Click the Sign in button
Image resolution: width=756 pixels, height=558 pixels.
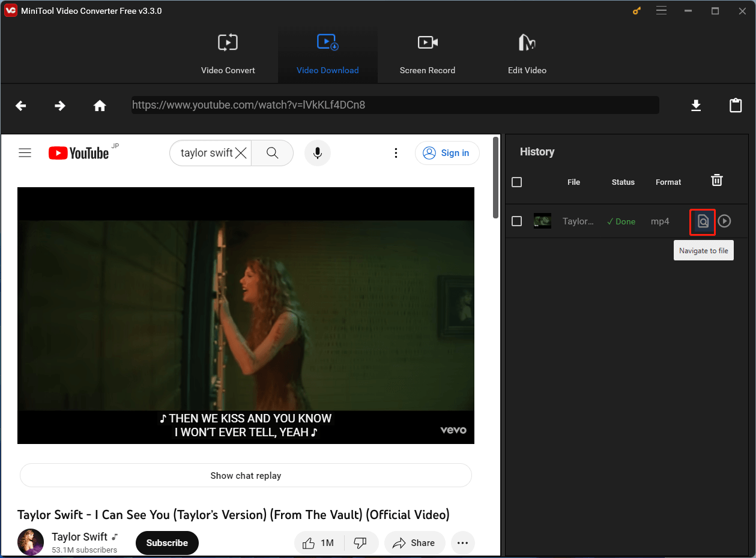pos(447,153)
